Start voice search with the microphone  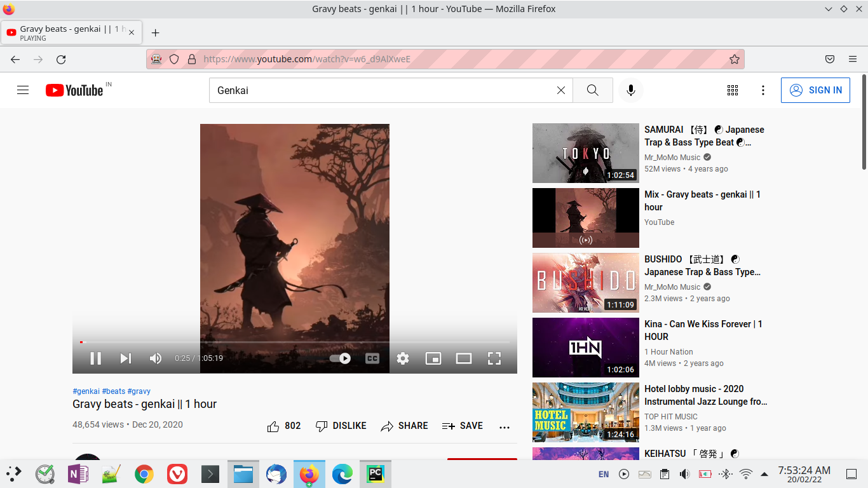point(631,90)
